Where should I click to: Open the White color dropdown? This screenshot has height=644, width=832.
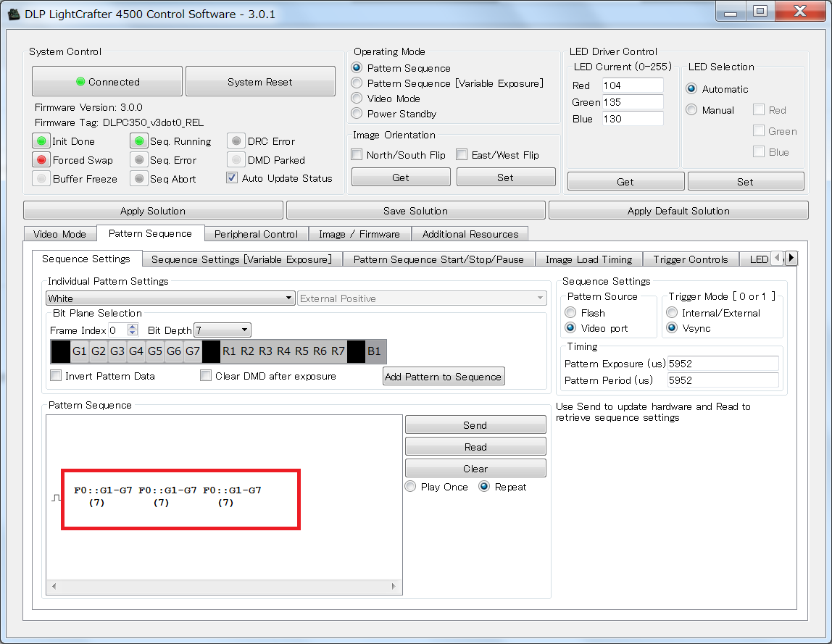[x=170, y=298]
